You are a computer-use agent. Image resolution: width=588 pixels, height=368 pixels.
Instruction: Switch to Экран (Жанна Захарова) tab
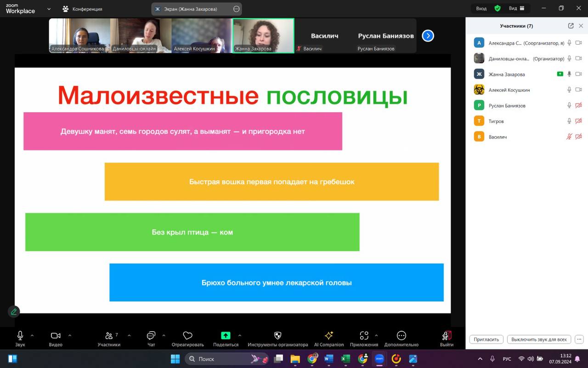[197, 9]
